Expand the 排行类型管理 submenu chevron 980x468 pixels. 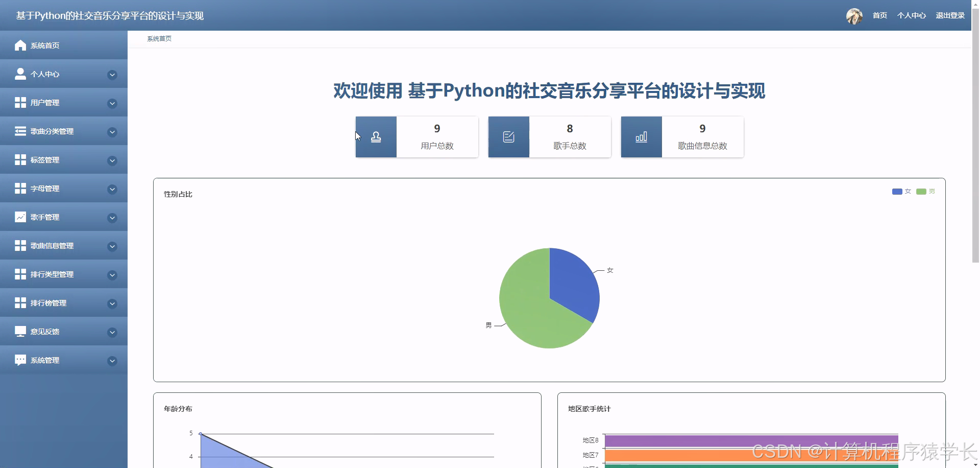pyautogui.click(x=112, y=275)
